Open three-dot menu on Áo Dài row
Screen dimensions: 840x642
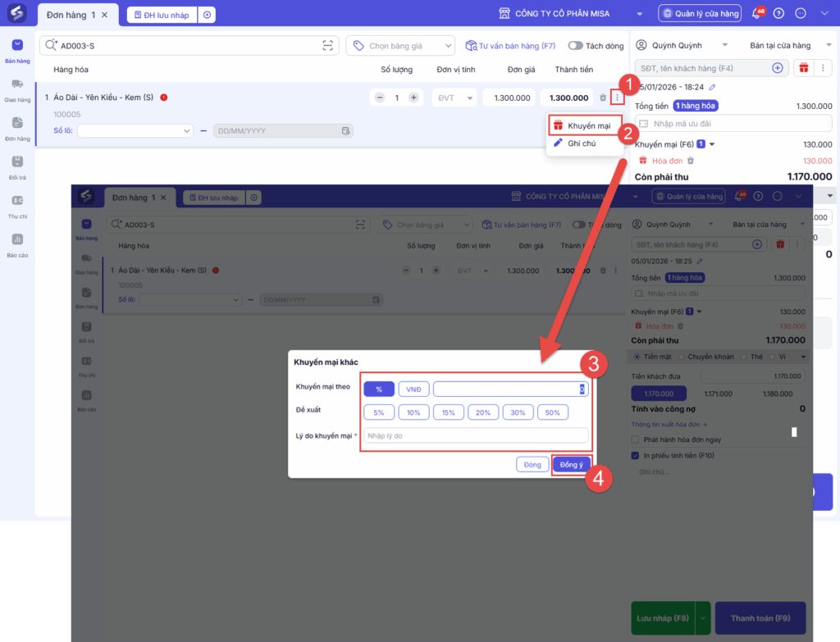click(617, 98)
